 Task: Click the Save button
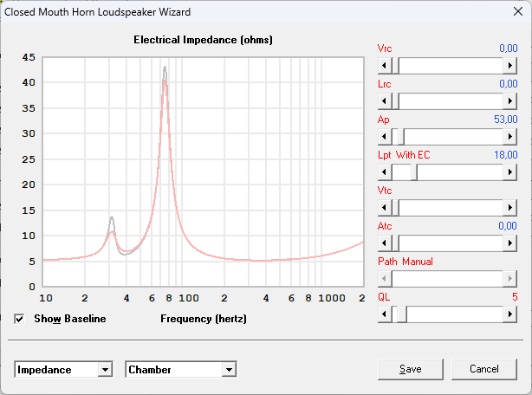[x=411, y=369]
